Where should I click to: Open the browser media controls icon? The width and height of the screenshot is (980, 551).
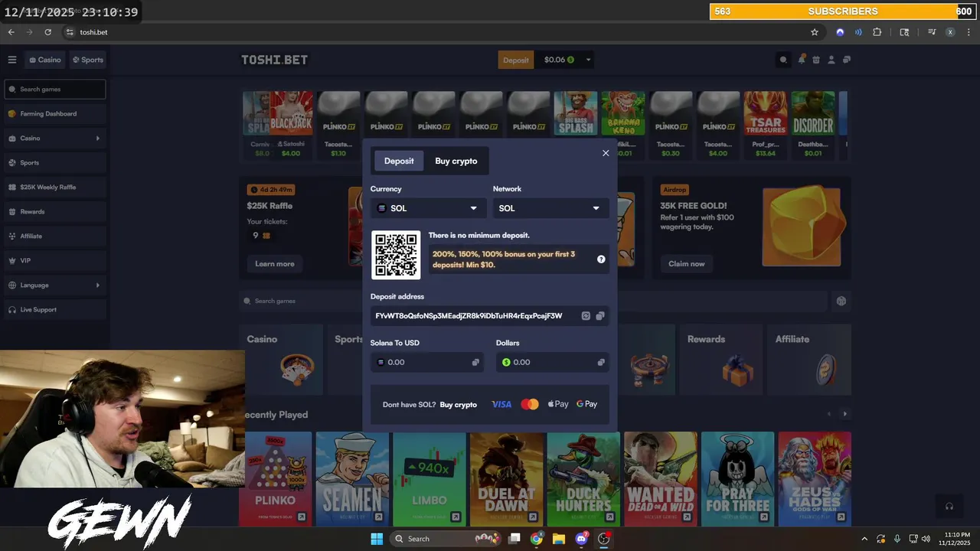click(932, 32)
